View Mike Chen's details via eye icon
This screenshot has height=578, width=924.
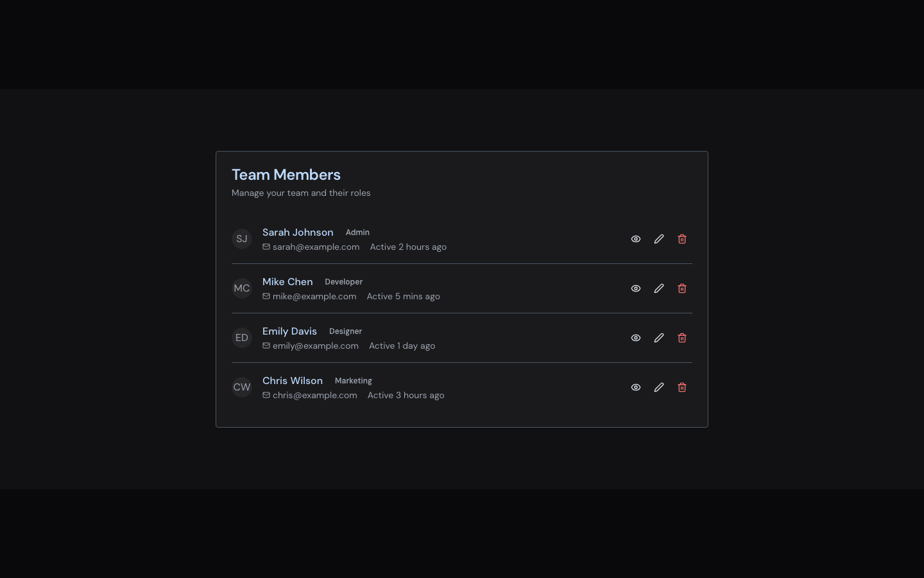(x=636, y=288)
